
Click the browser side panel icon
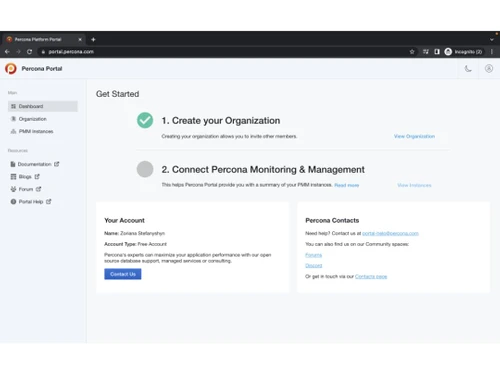tap(437, 52)
